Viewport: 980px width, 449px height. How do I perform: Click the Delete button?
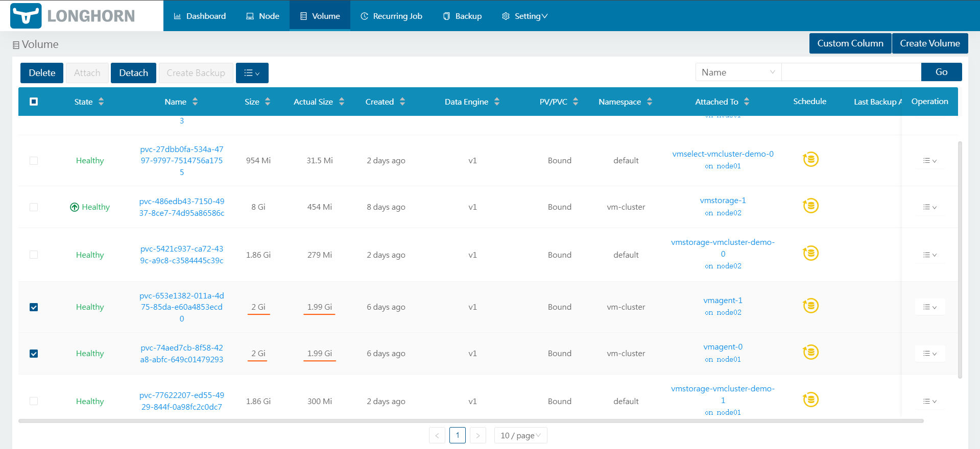(x=42, y=73)
